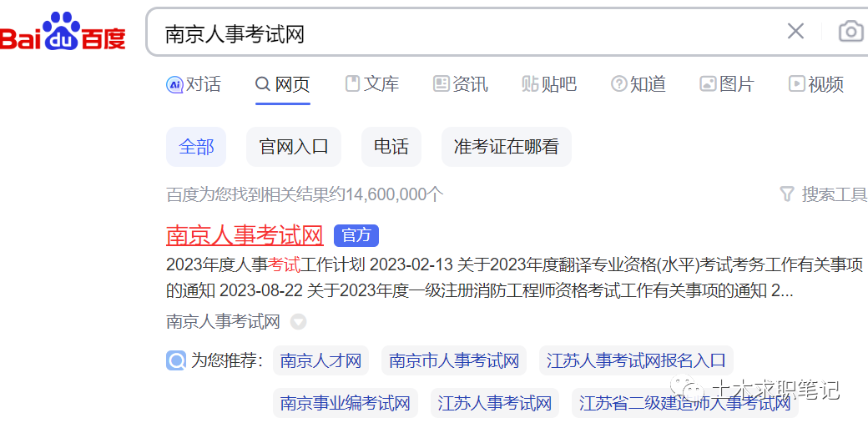Select the 全部 filter chip
868x428 pixels.
[196, 147]
